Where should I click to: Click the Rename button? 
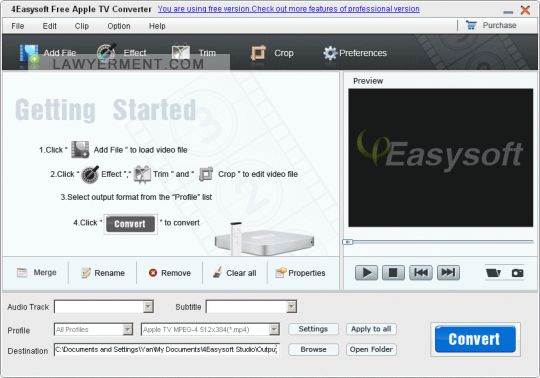point(103,273)
